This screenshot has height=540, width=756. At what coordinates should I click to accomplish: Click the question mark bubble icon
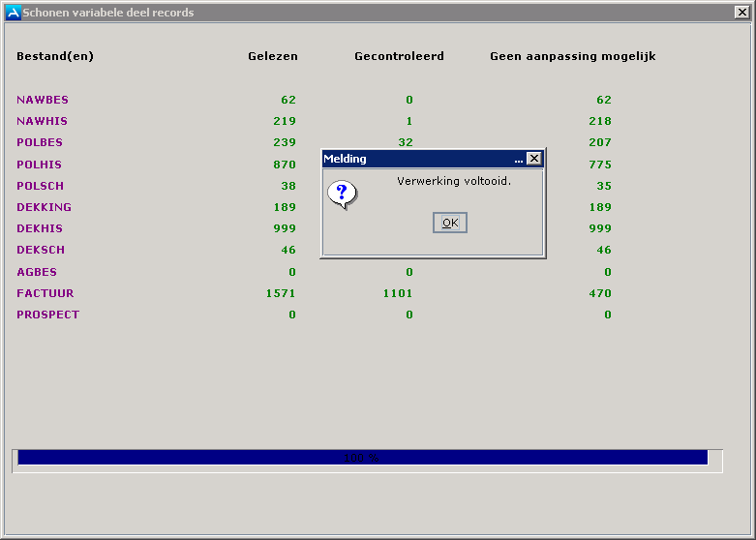click(x=341, y=194)
